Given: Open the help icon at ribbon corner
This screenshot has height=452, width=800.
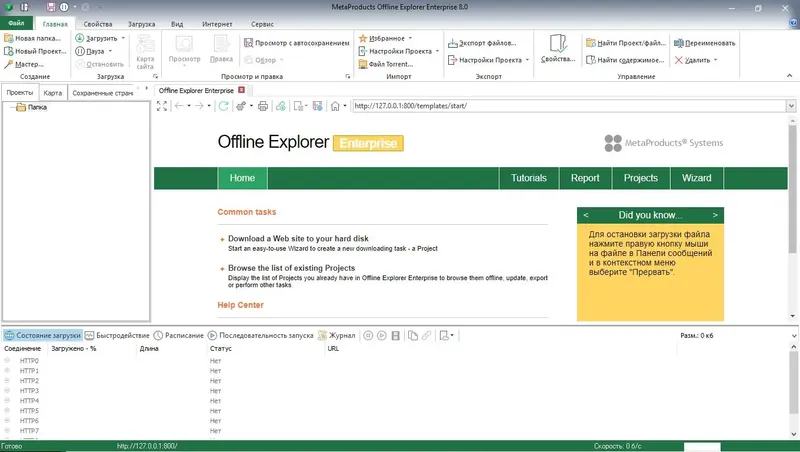Looking at the screenshot, I should [793, 23].
